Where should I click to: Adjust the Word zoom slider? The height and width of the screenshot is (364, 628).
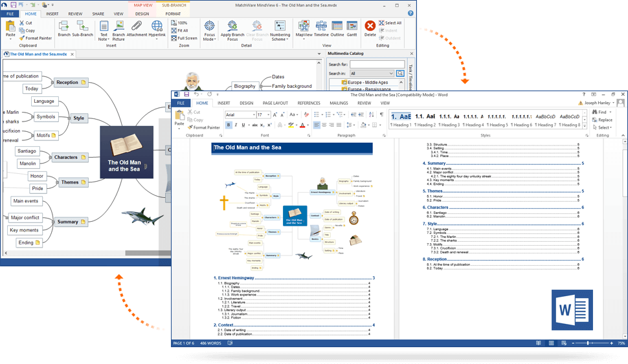(x=588, y=343)
